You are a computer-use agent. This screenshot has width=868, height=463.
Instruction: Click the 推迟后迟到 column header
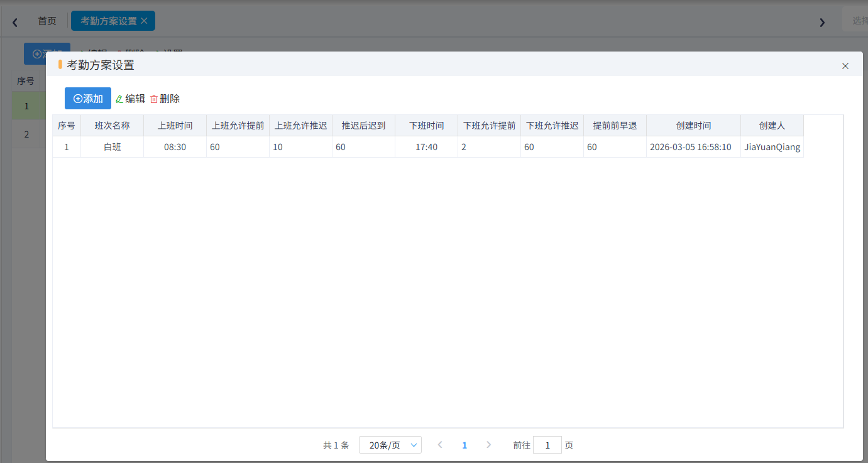pyautogui.click(x=364, y=126)
